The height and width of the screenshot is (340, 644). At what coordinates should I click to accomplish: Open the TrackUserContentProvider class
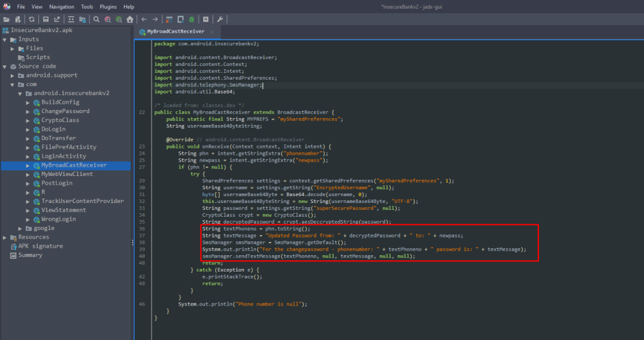pyautogui.click(x=82, y=201)
